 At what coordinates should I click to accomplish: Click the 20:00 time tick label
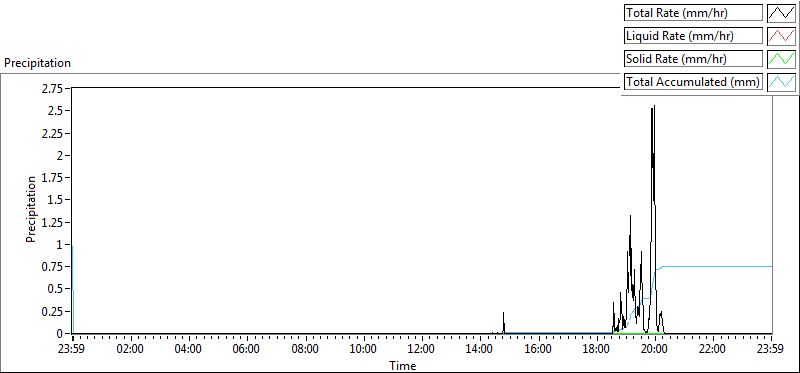coord(654,350)
